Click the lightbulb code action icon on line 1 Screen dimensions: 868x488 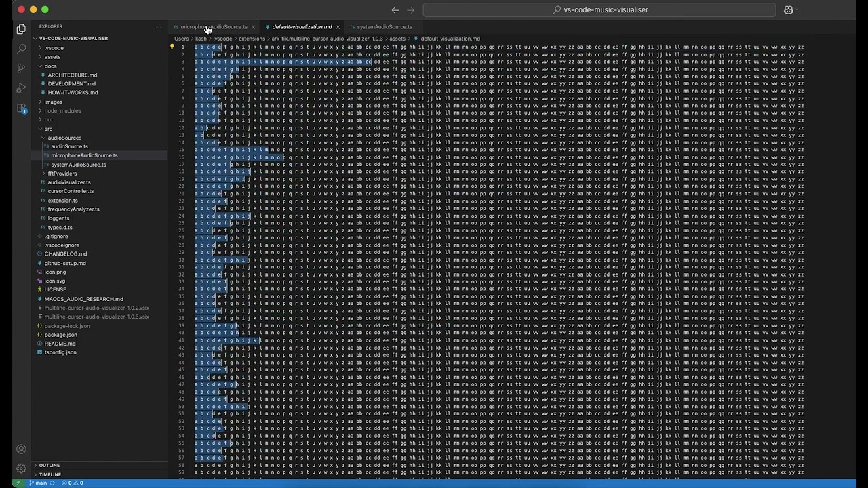click(172, 47)
